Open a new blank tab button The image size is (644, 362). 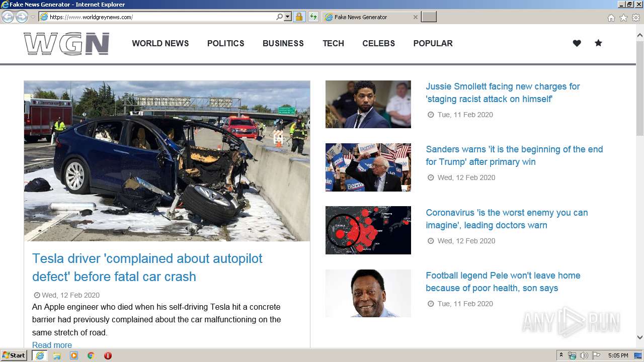429,17
